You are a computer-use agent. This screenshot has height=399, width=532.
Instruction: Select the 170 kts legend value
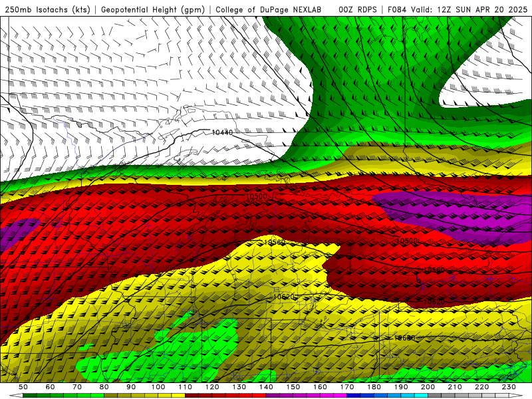[x=347, y=387]
